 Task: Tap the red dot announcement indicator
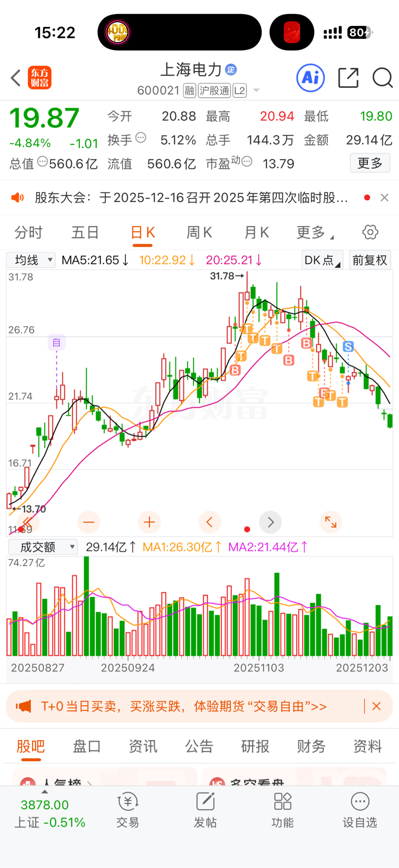coord(367,198)
